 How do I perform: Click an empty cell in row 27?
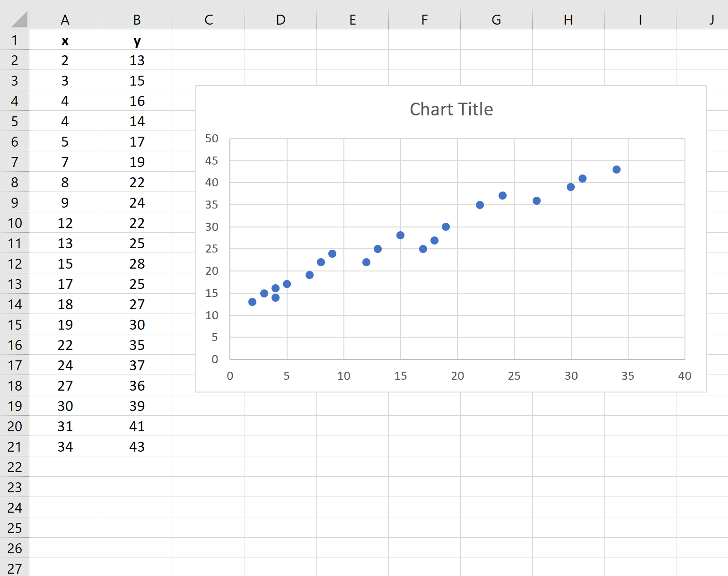65,568
